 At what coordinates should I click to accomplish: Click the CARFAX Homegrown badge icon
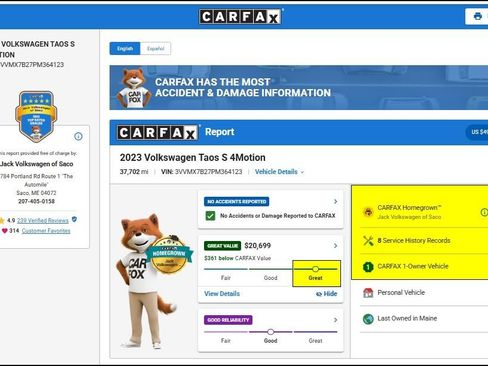click(368, 212)
